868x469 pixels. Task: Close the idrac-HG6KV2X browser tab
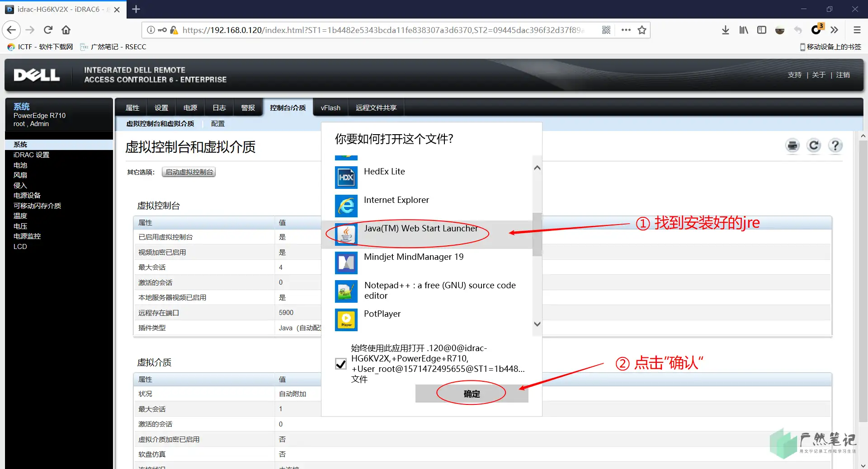[x=117, y=9]
